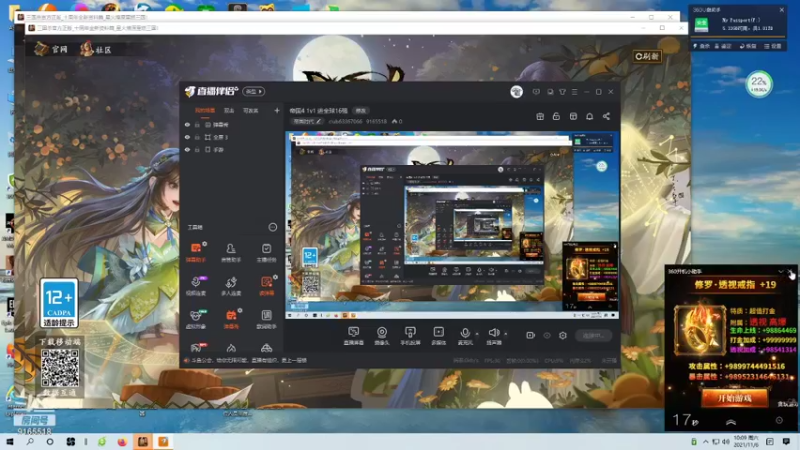
Task: Open the orange tool in the third toolbox row
Action: click(x=231, y=319)
